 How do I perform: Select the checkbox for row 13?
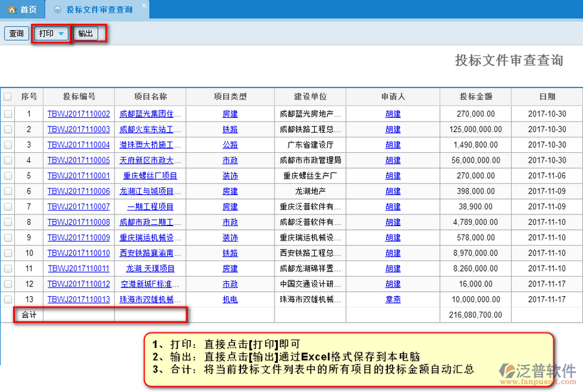pos(8,299)
